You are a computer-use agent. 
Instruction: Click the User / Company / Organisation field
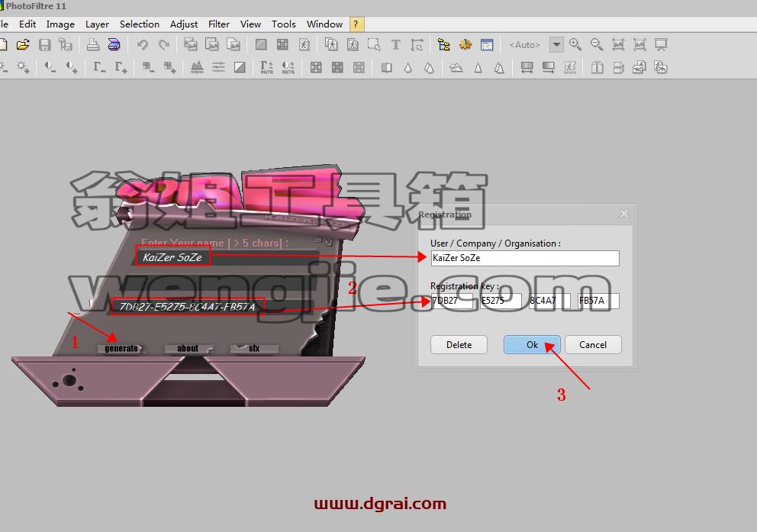click(x=525, y=258)
